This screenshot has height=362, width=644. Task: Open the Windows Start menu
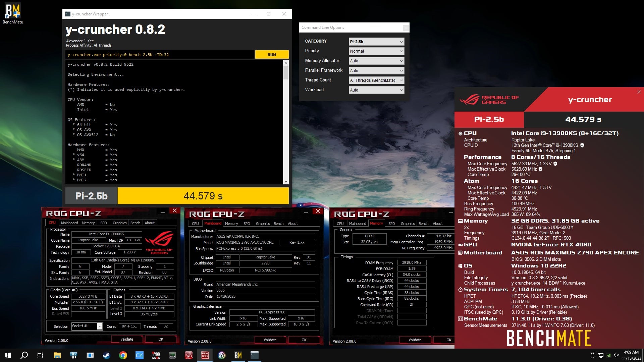(x=8, y=355)
